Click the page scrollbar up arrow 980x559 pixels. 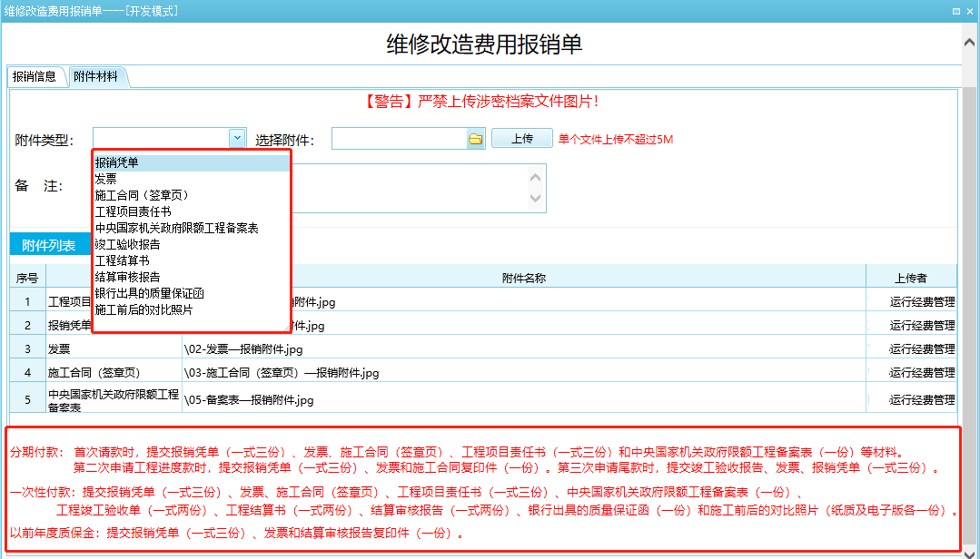click(x=969, y=43)
